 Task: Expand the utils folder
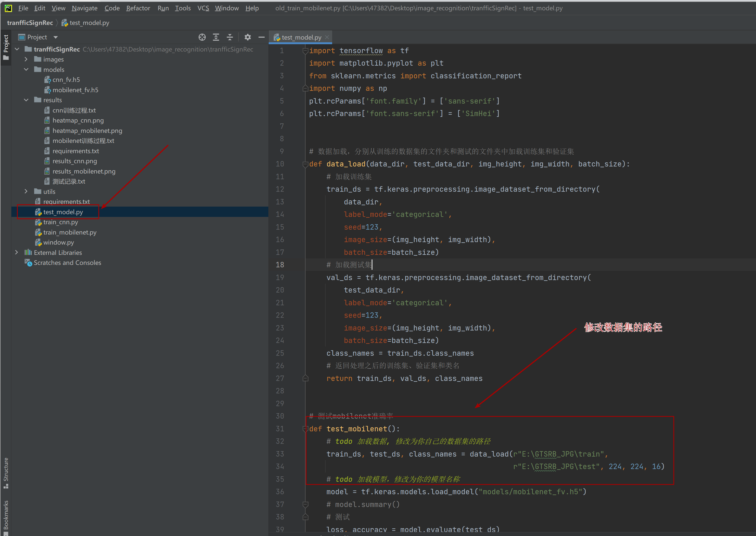(x=24, y=191)
